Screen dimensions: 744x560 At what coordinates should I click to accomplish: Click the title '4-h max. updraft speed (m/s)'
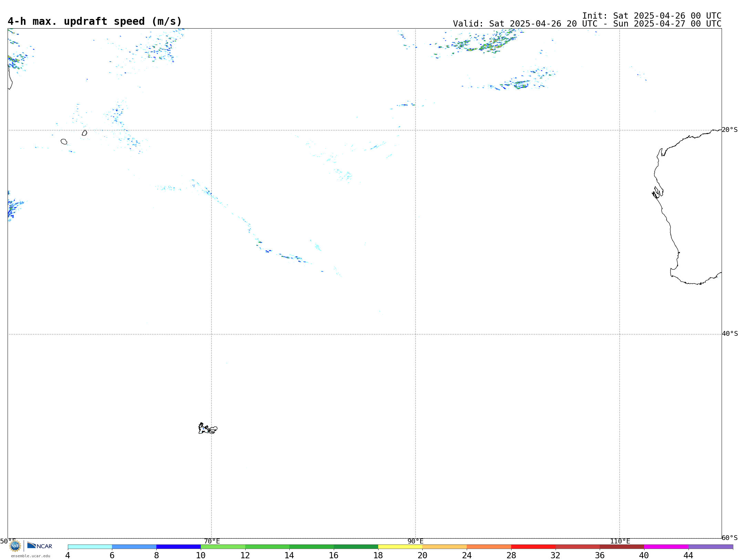pos(95,21)
